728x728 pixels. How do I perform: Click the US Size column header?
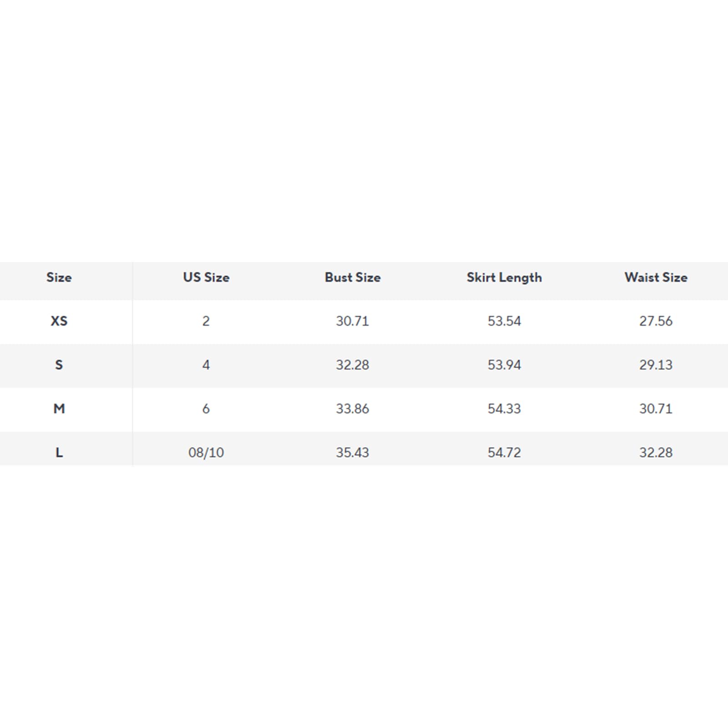(x=206, y=278)
